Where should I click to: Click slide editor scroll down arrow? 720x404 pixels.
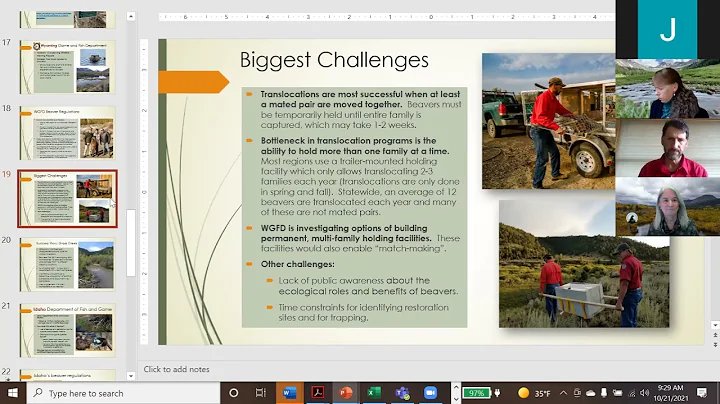[x=715, y=325]
